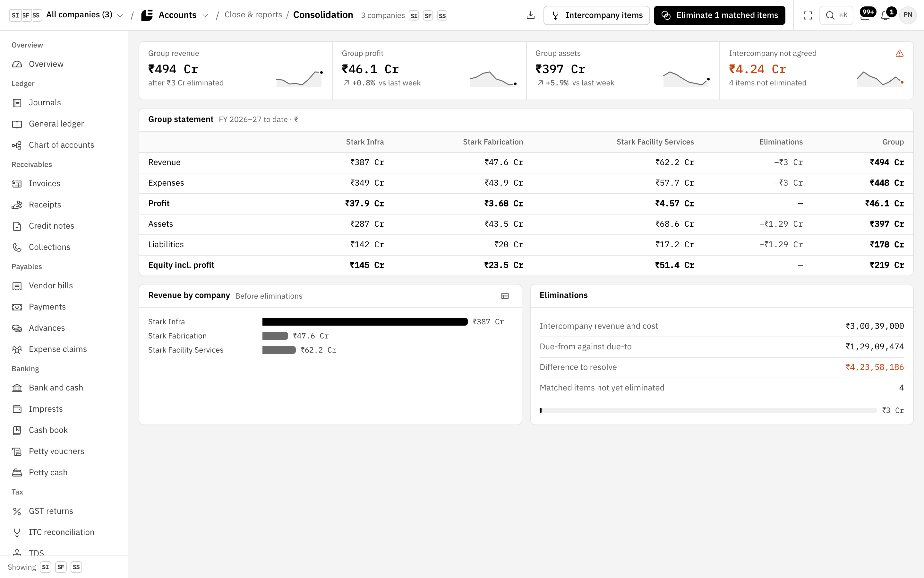Click the Receipts sidebar icon

click(x=17, y=205)
